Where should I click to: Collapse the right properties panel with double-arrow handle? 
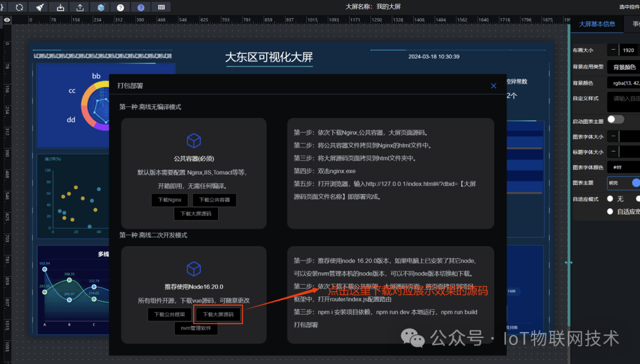click(x=569, y=262)
